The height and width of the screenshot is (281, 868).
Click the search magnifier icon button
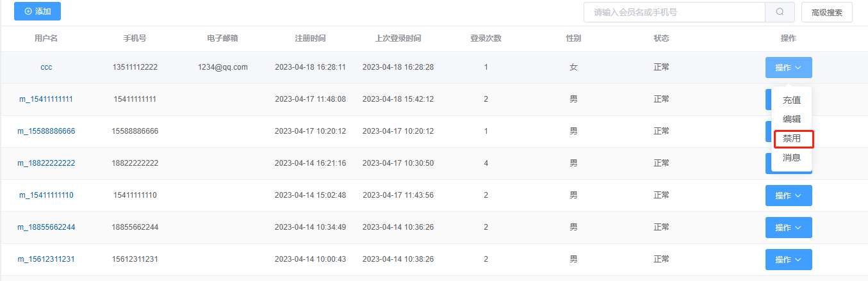(780, 12)
